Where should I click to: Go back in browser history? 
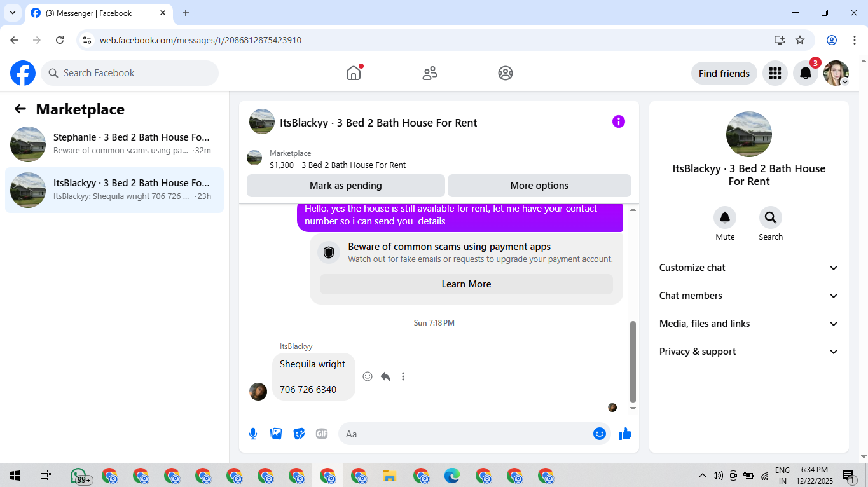14,40
